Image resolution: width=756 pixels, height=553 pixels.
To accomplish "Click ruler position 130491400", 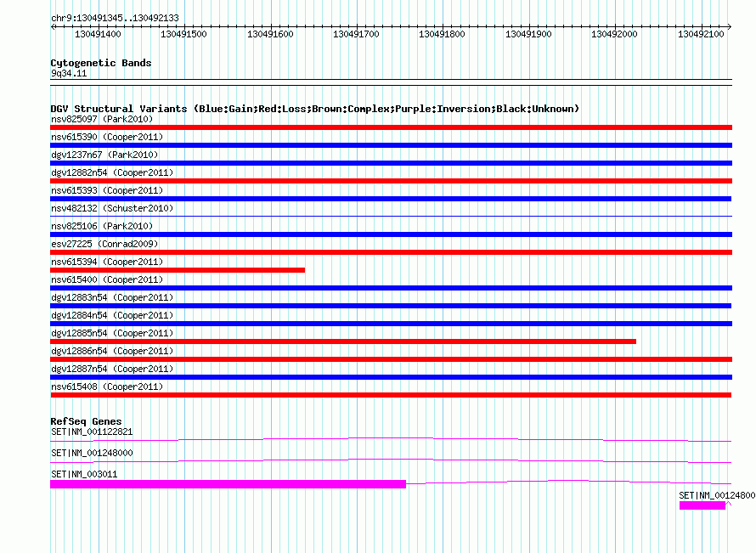I will (98, 34).
